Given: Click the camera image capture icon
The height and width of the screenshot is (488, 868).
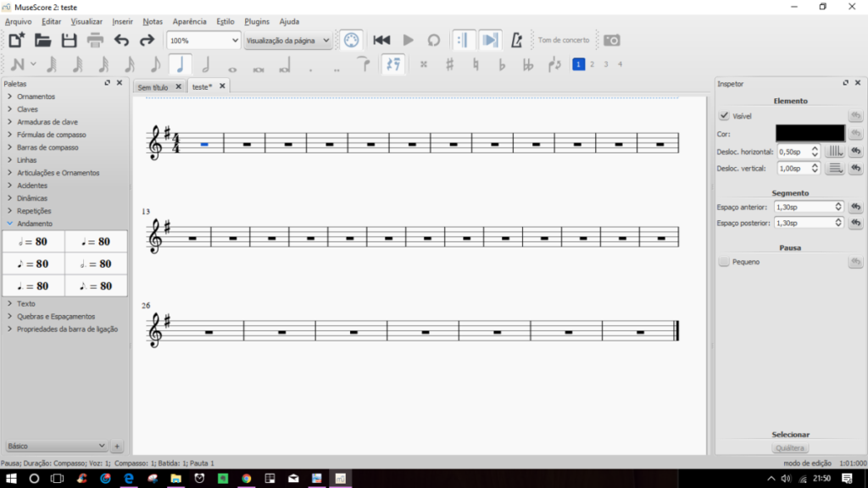Looking at the screenshot, I should pyautogui.click(x=611, y=40).
